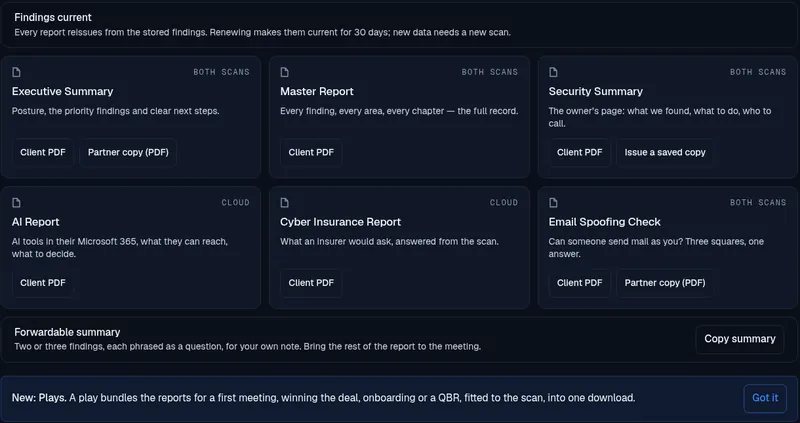Click the 'Every finding, every area' description
Image resolution: width=800 pixels, height=423 pixels.
point(399,111)
